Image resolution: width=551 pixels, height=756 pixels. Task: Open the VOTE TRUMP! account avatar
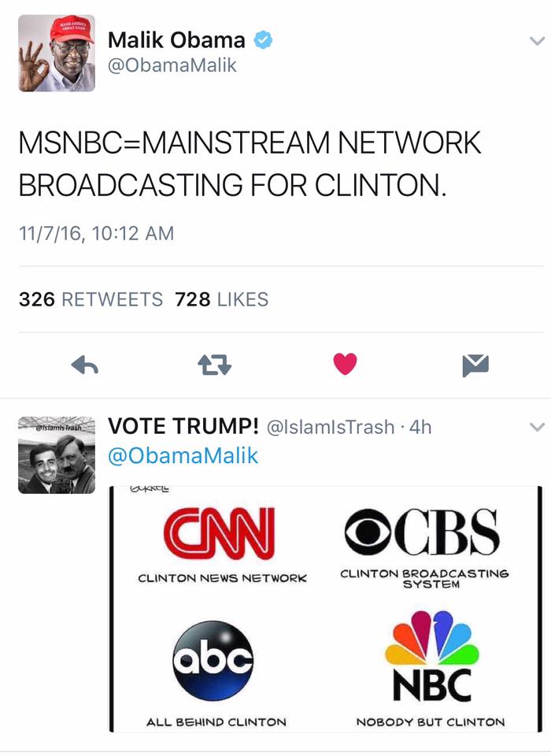[57, 455]
